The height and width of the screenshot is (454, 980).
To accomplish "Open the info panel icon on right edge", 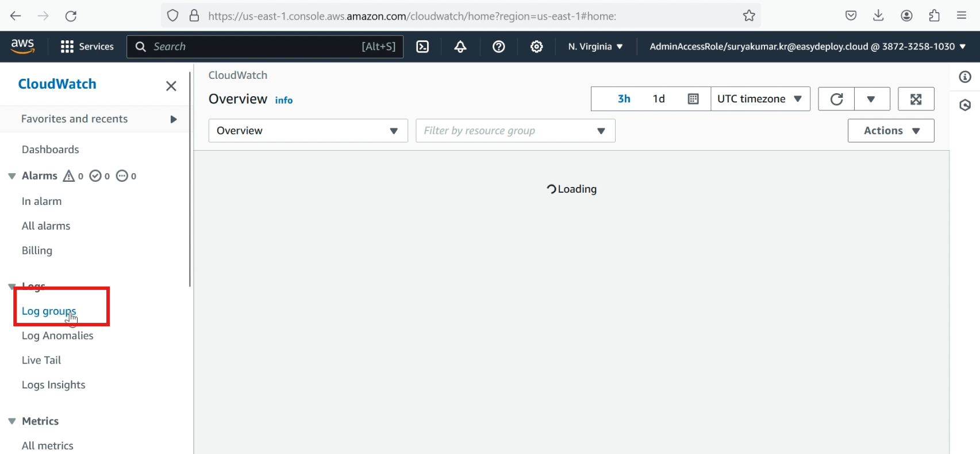I will click(965, 77).
